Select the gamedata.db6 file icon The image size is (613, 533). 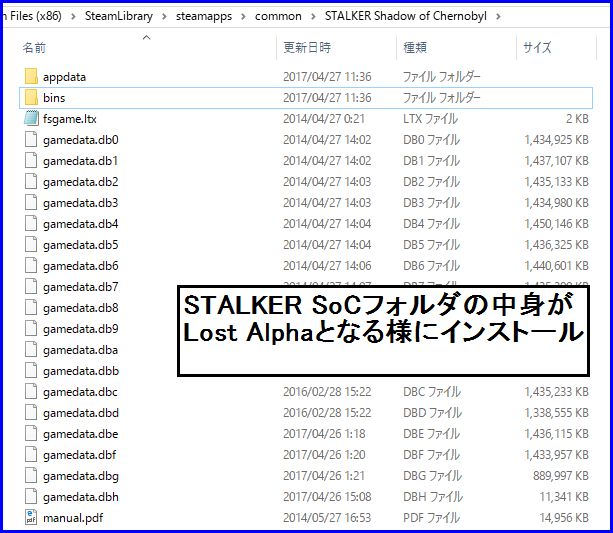31,266
